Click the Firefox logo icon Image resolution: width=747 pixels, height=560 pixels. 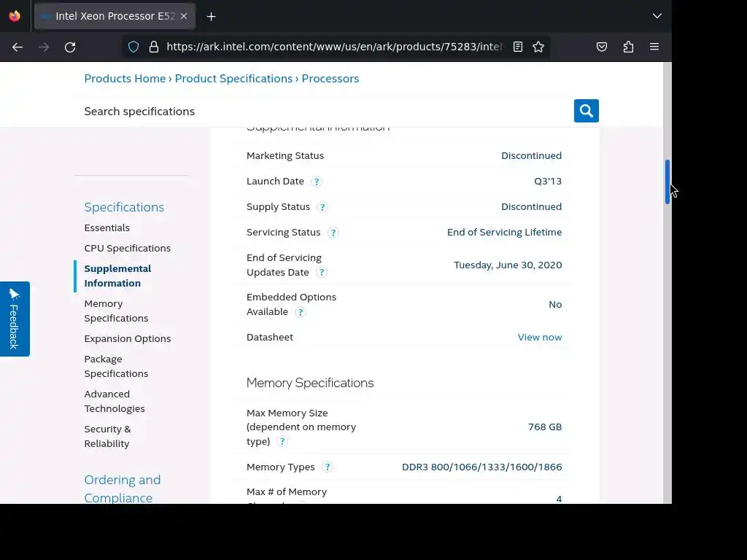[15, 16]
